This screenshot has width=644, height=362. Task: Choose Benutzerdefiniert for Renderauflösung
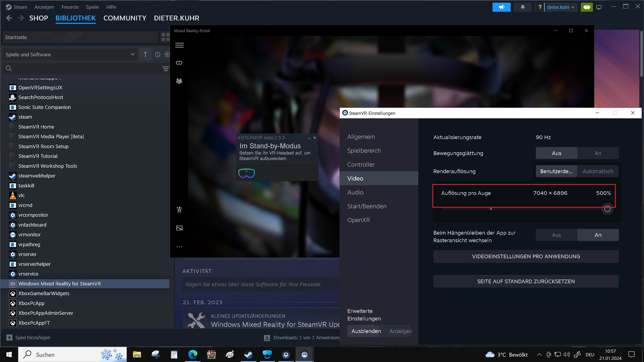(556, 171)
